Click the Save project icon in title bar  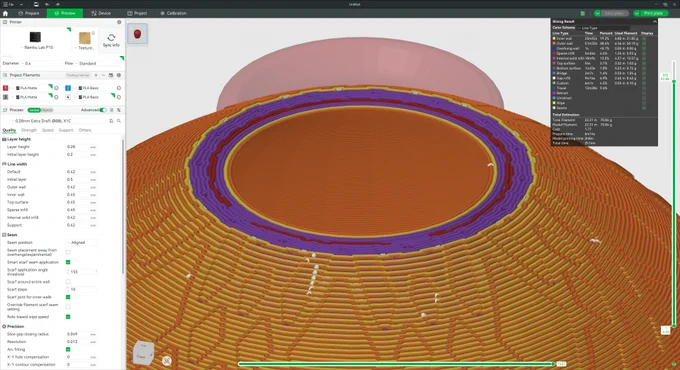[36, 4]
